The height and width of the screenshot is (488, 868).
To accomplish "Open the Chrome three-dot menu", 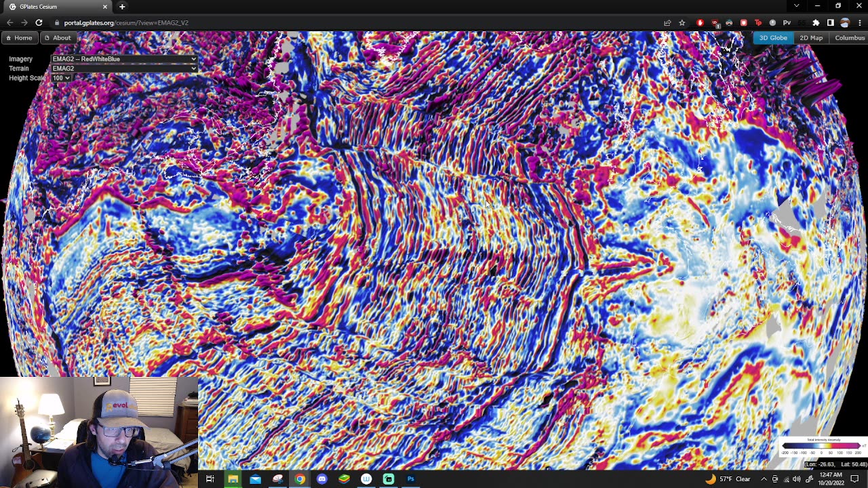I will [x=859, y=23].
